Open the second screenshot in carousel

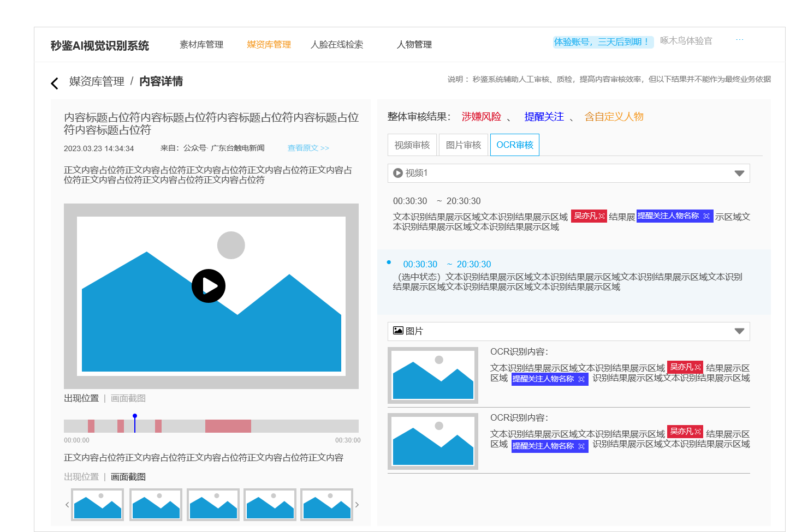(x=156, y=505)
